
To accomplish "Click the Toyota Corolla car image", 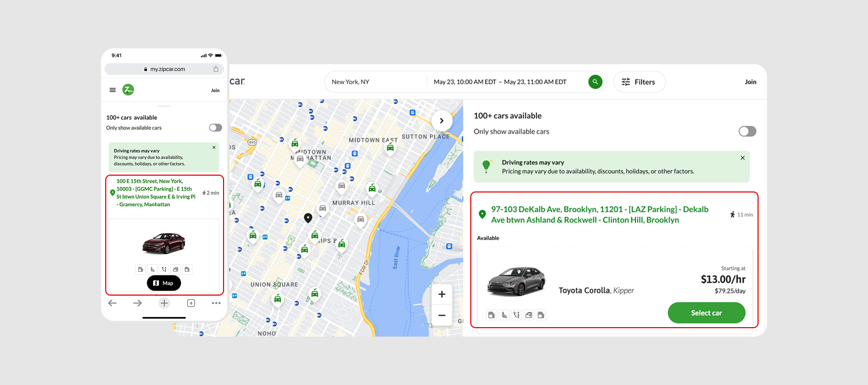I will [x=516, y=281].
